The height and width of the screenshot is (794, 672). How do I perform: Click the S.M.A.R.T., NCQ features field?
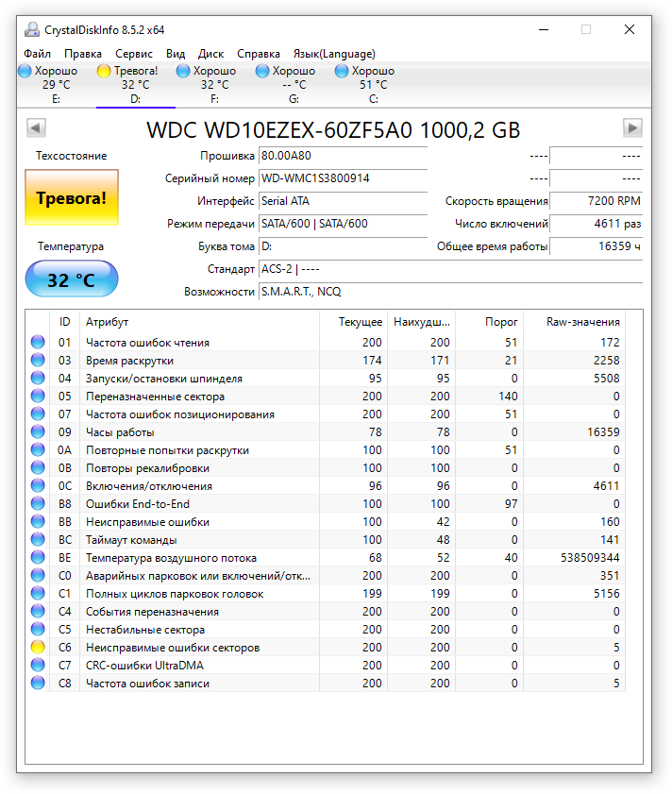point(451,292)
